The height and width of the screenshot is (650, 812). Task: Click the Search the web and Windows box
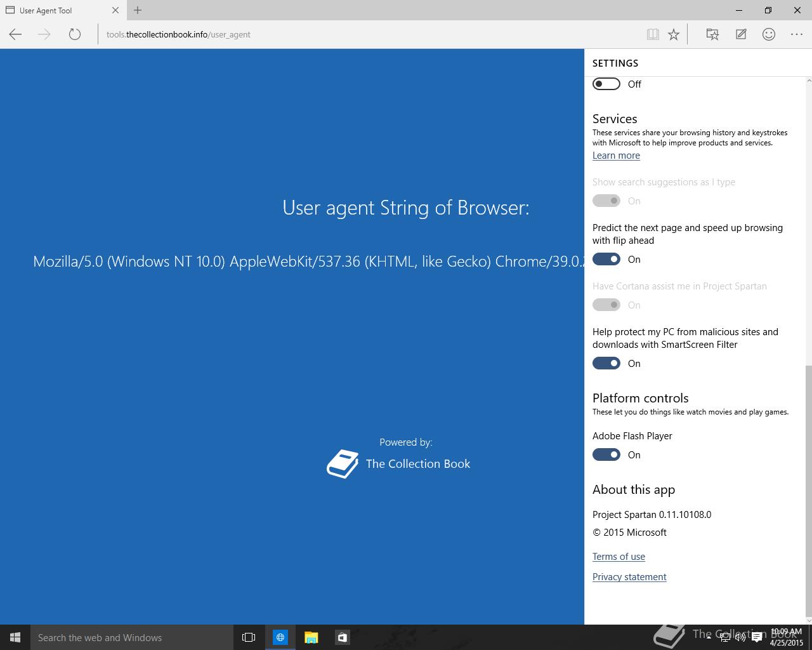[132, 637]
